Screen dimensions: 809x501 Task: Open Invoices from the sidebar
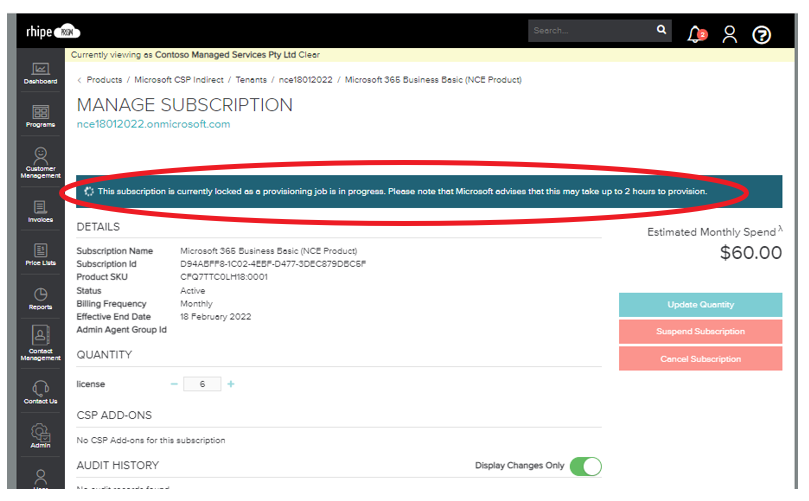click(40, 212)
